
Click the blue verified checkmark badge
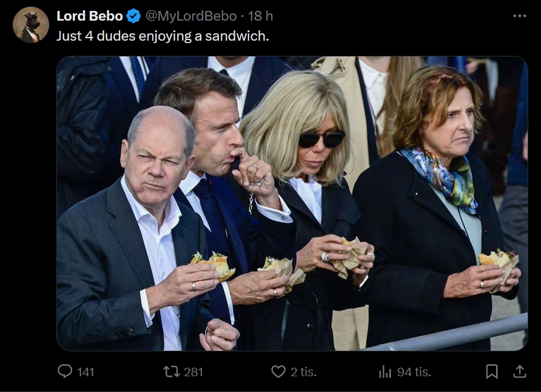pyautogui.click(x=134, y=16)
